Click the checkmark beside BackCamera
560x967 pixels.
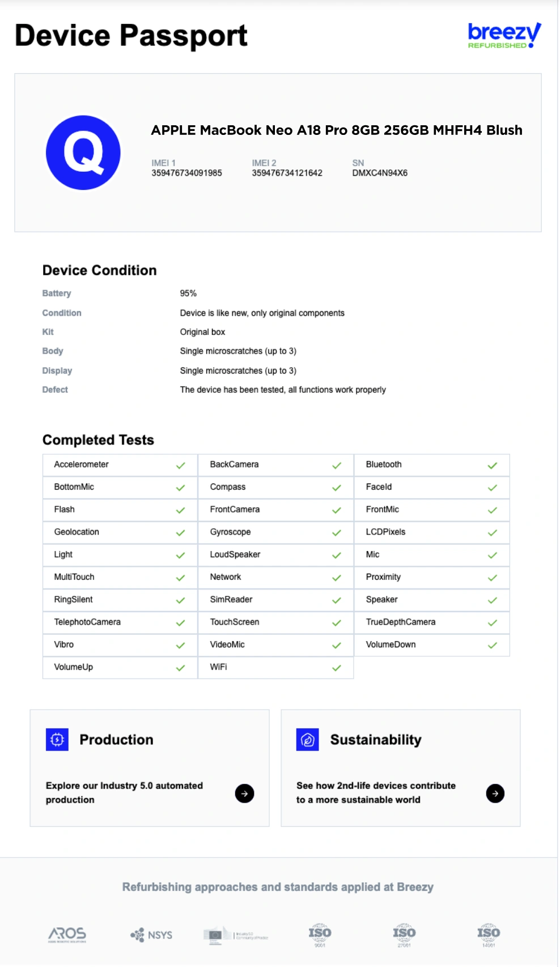tap(337, 465)
